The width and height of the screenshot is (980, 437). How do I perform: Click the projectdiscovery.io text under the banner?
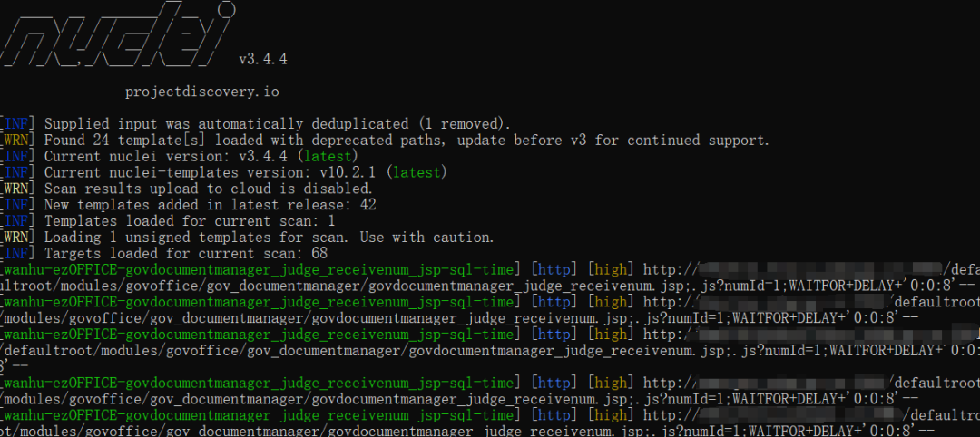tap(201, 92)
